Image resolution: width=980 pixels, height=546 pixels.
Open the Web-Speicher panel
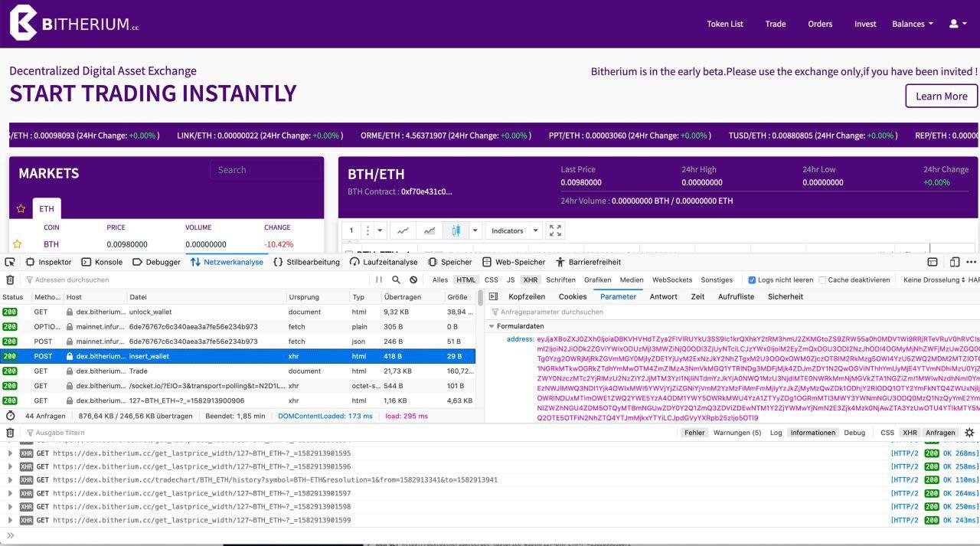point(513,262)
